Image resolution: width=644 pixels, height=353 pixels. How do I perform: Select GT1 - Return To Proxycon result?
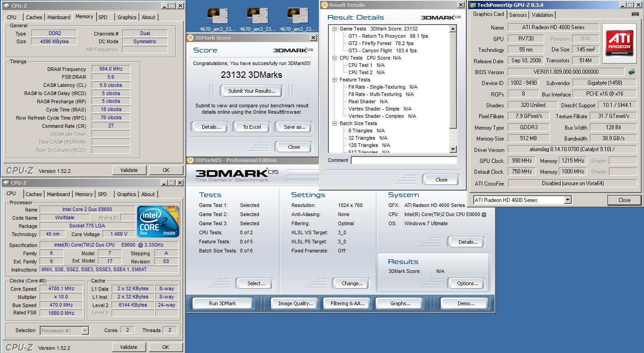[x=388, y=36]
